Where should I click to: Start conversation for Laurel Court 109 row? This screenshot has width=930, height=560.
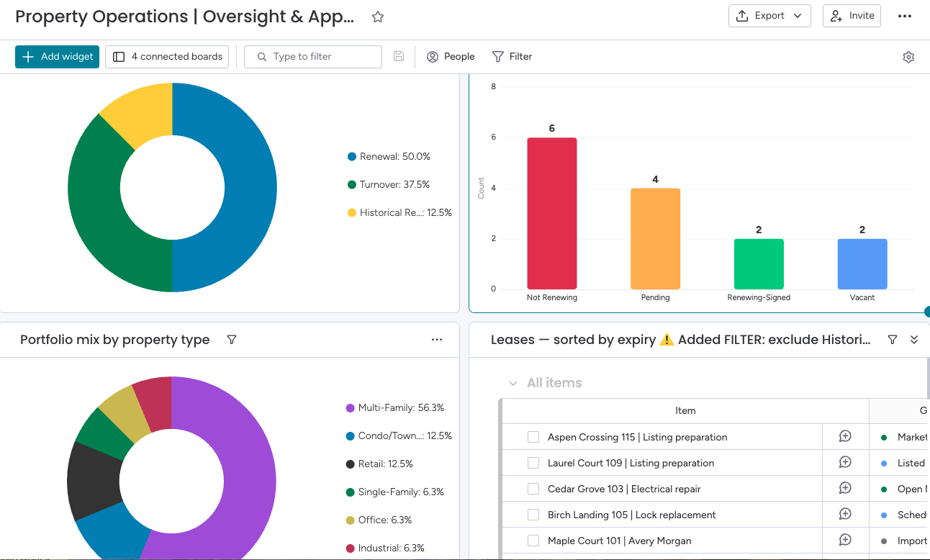point(845,462)
